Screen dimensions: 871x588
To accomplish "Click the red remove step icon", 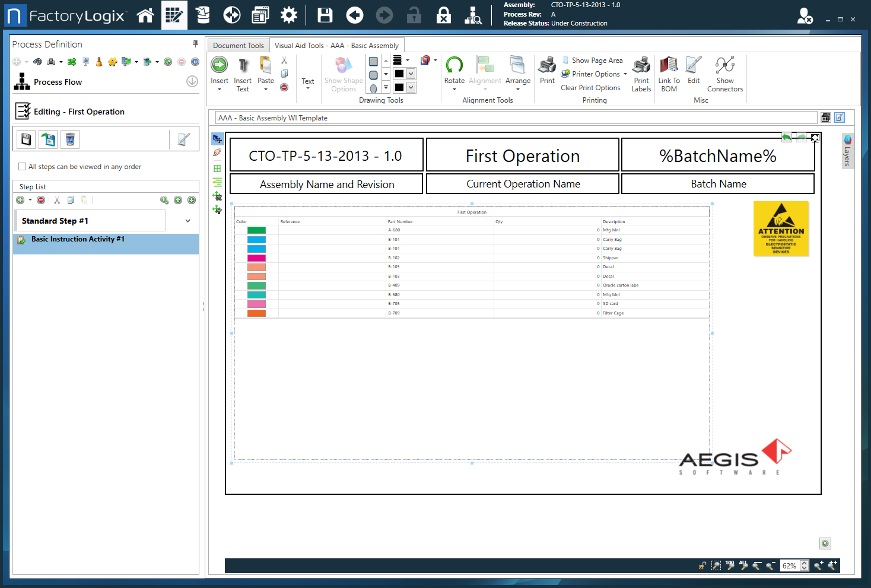I will pos(41,201).
